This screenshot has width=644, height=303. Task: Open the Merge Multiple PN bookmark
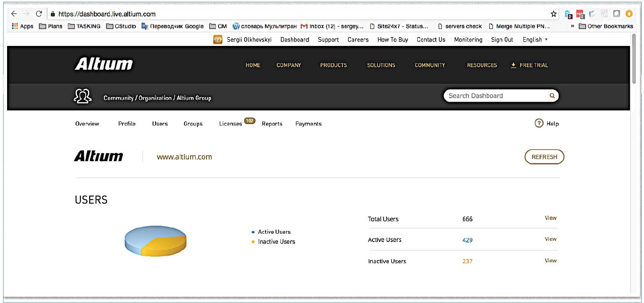(519, 26)
